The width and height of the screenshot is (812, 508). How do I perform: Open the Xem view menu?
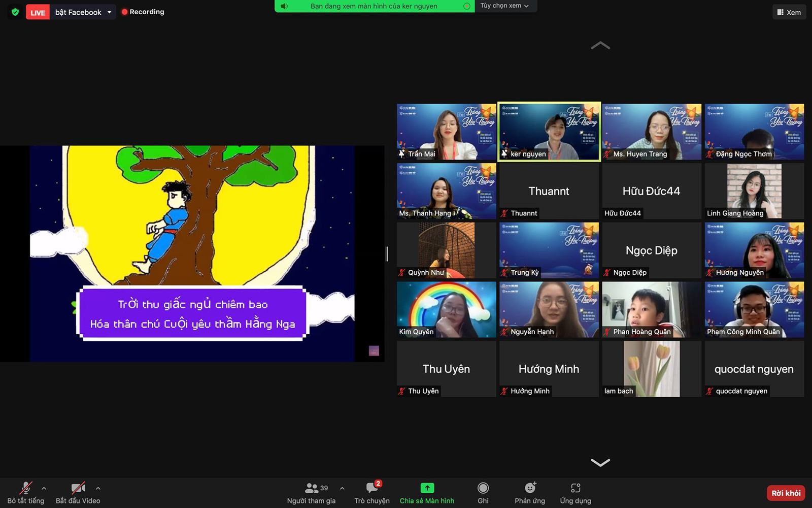coord(789,12)
